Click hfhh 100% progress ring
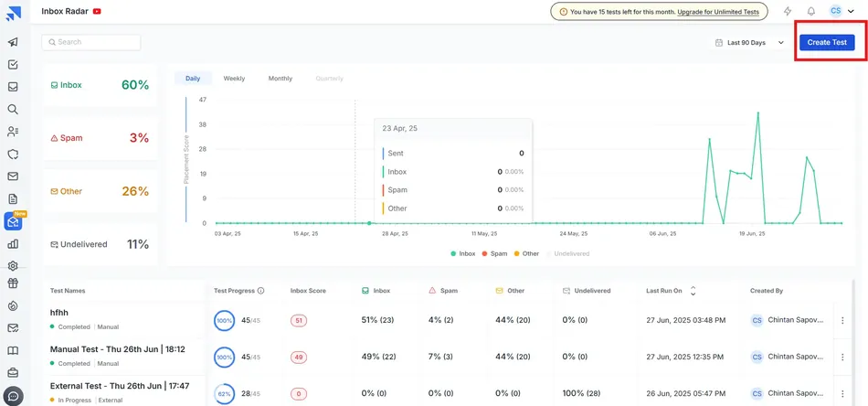Screen dimensions: 868x406 224,320
